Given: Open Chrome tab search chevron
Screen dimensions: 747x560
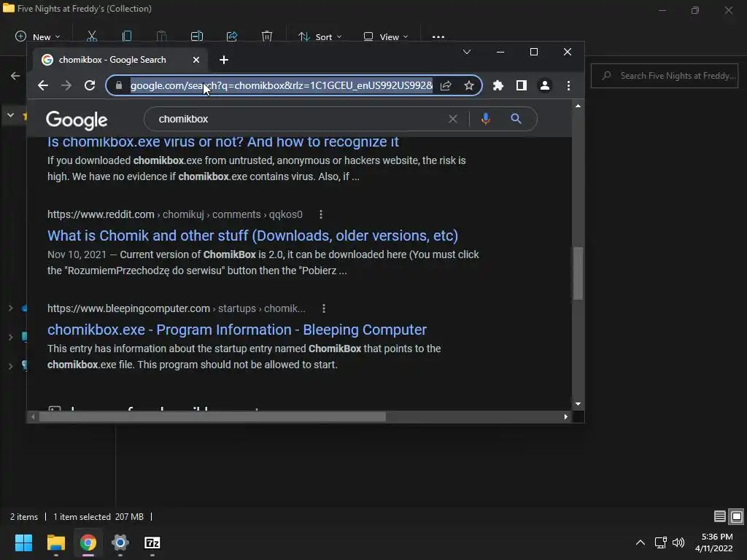Looking at the screenshot, I should [467, 52].
